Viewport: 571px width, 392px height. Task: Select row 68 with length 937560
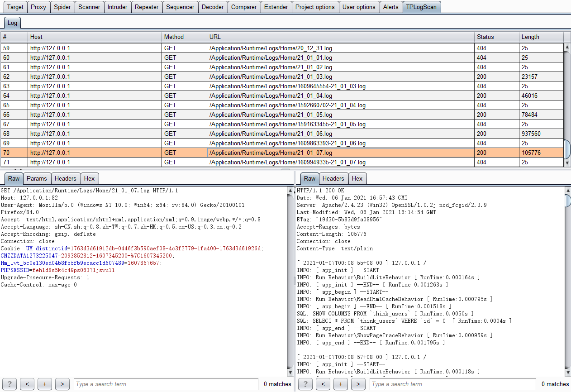coord(282,134)
